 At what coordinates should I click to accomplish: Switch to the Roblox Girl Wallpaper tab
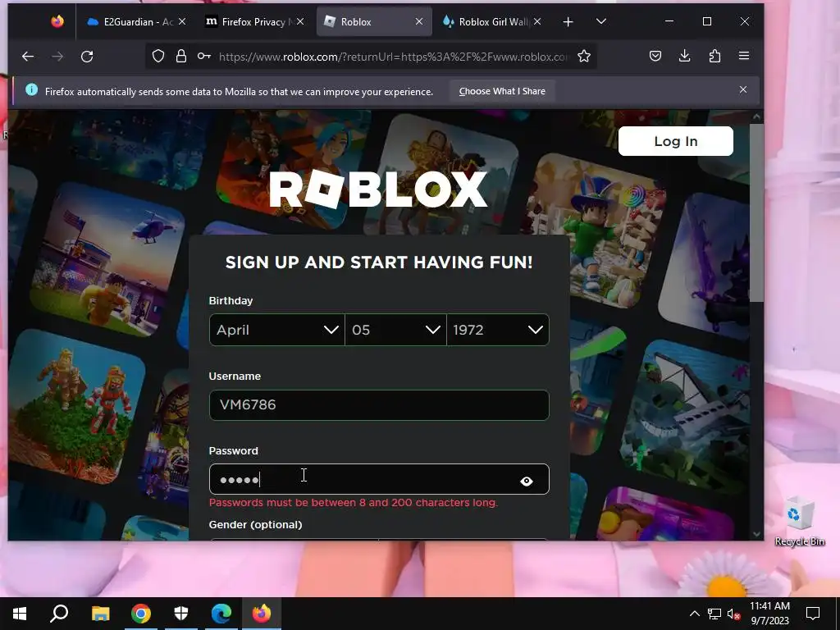(492, 22)
